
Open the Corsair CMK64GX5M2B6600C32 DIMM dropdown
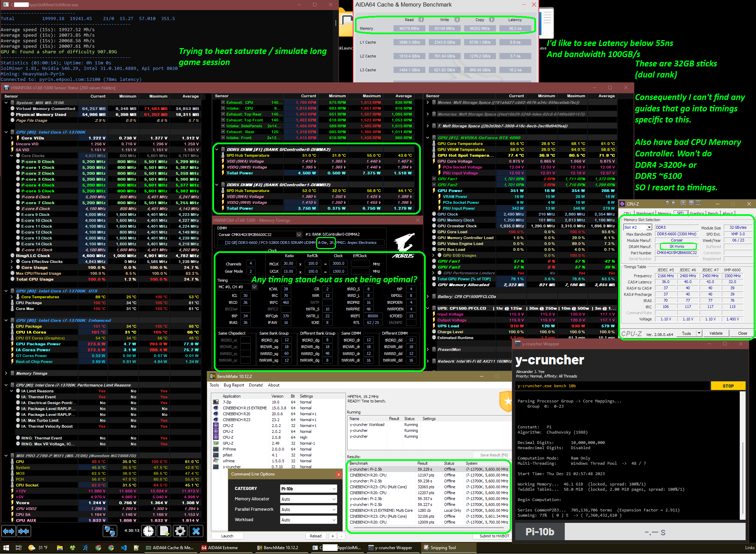(x=299, y=234)
